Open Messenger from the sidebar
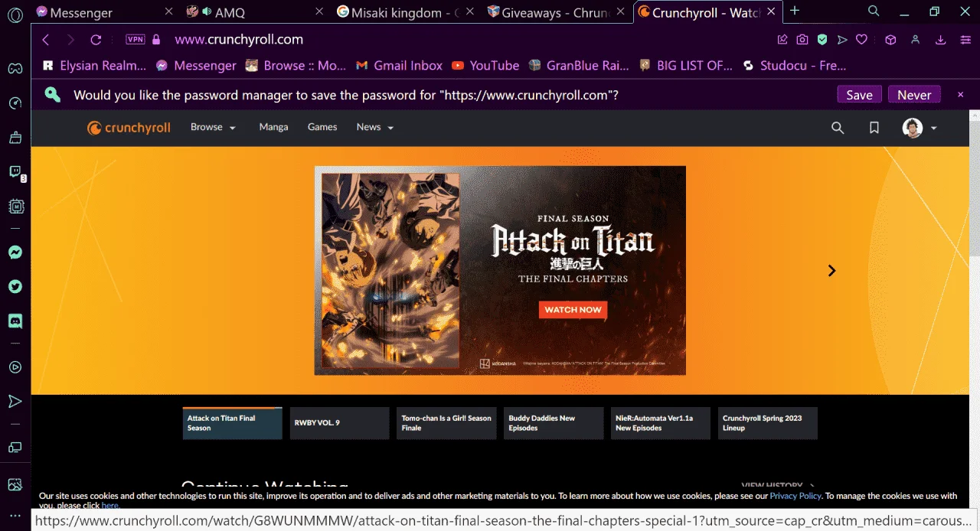Screen dimensions: 980x531 pos(15,252)
